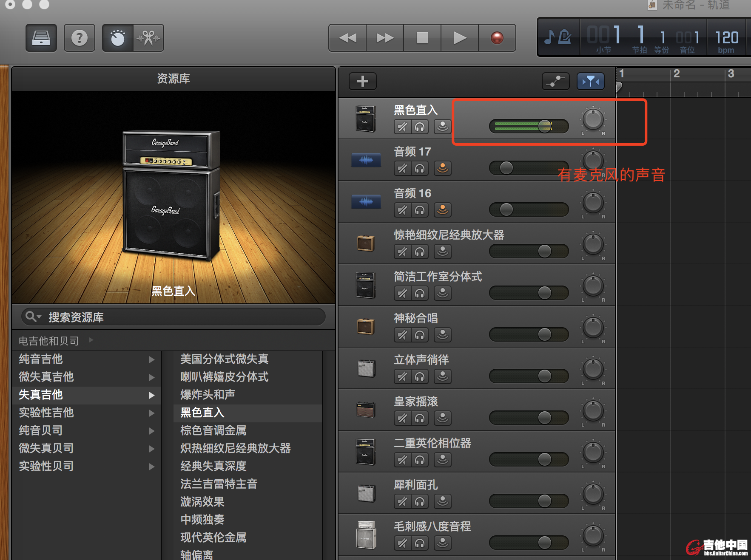Screen dimensions: 751x560
Task: Stop playback
Action: (422, 38)
